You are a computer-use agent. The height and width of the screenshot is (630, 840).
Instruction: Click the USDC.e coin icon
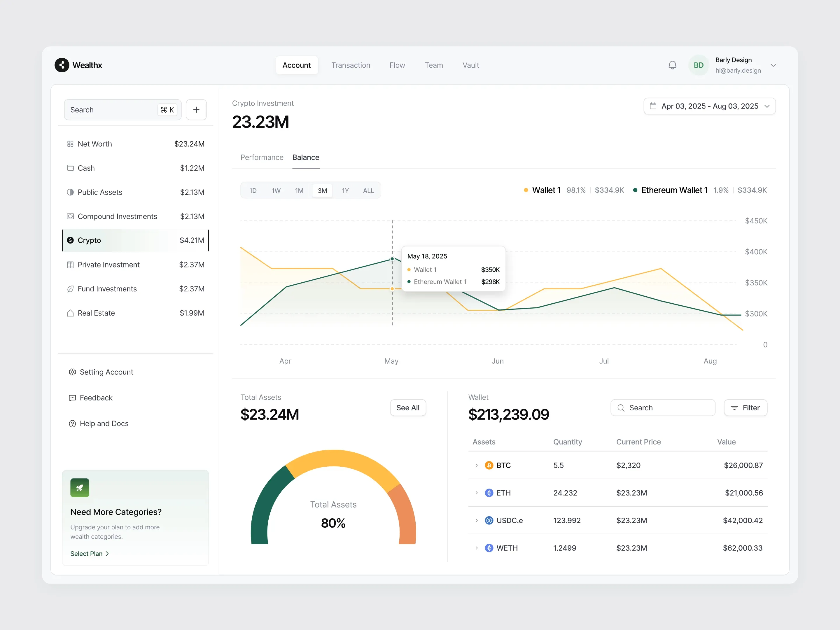489,521
